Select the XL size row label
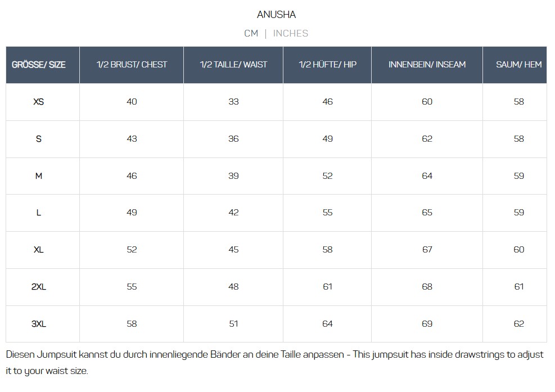The width and height of the screenshot is (555, 392). pyautogui.click(x=39, y=250)
